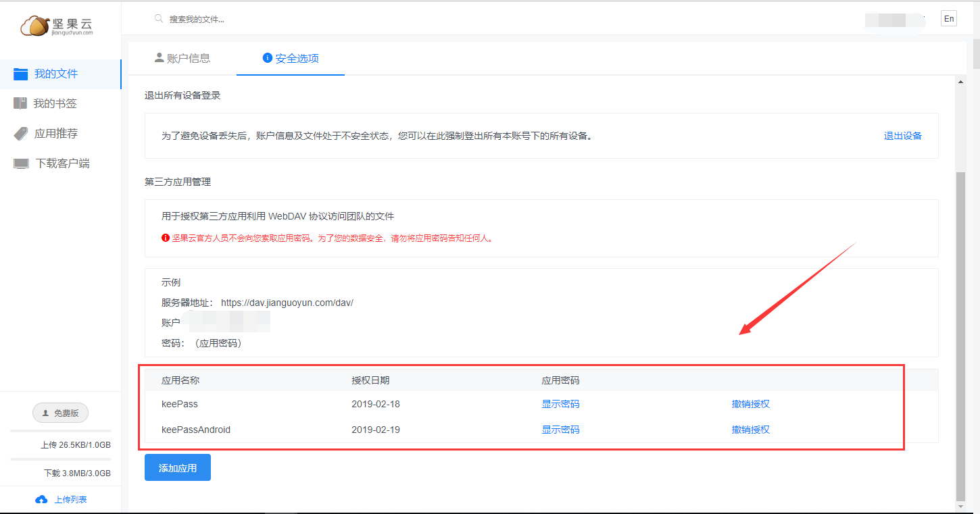Screen dimensions: 980x514
Task: Click the Jianguoyun acorn logo
Action: (57, 25)
